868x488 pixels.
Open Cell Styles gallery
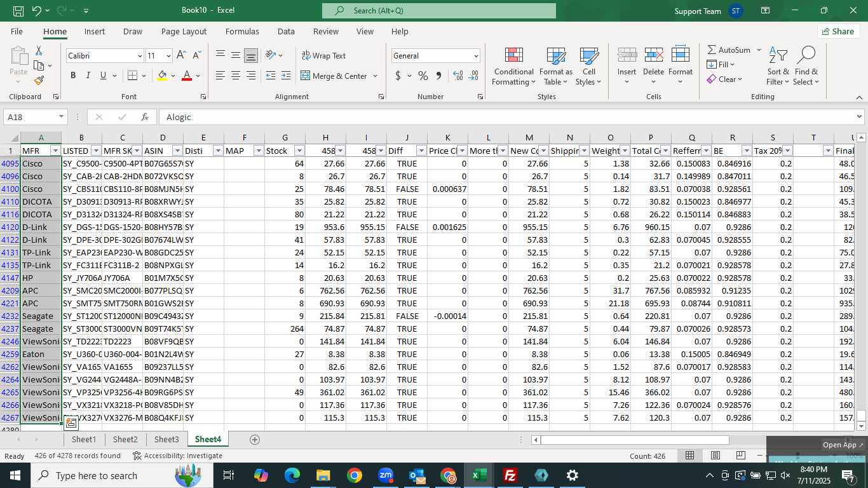coord(589,66)
